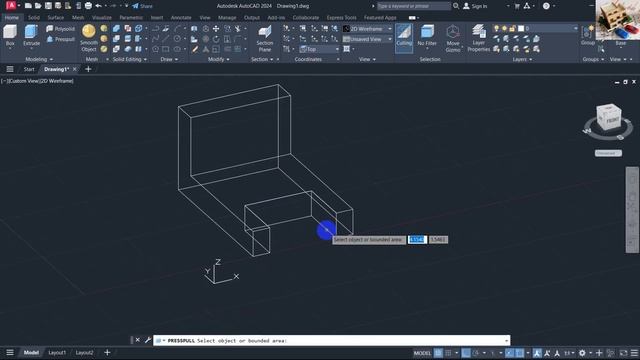The image size is (640, 360).
Task: Open the Layout1 tab
Action: point(57,353)
